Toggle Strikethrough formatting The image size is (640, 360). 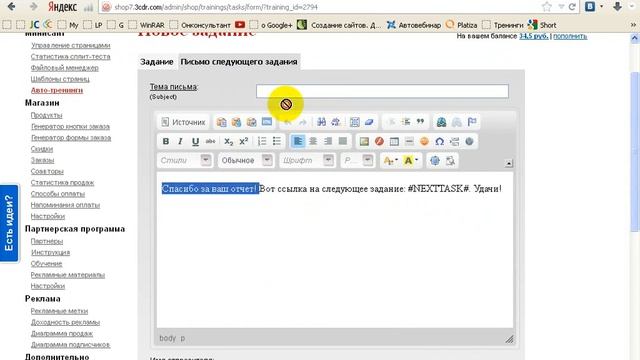(210, 141)
